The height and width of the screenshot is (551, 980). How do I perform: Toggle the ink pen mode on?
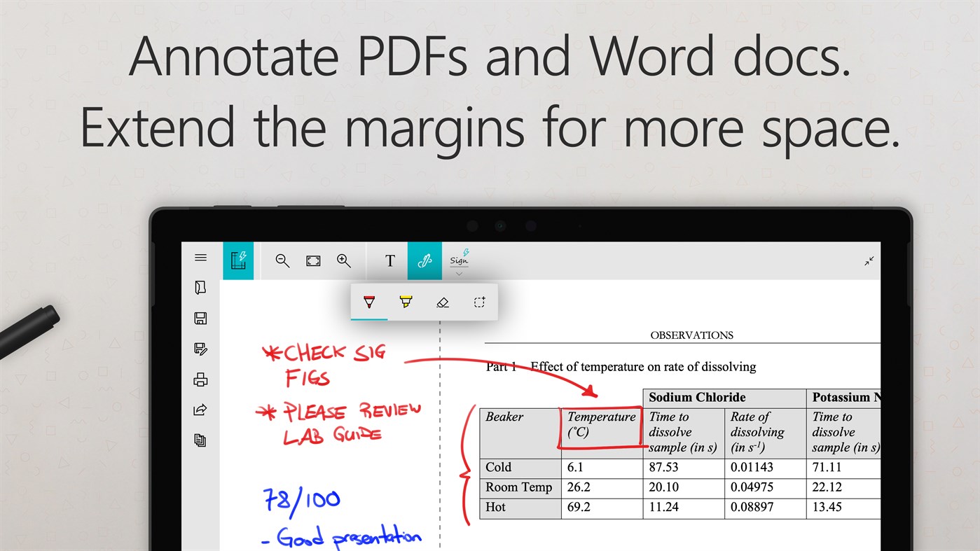(x=425, y=260)
